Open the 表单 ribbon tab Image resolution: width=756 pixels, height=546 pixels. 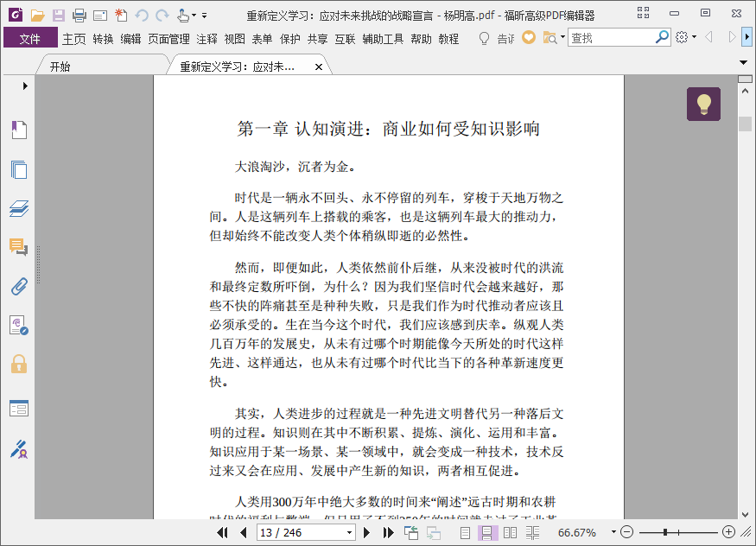pos(263,39)
